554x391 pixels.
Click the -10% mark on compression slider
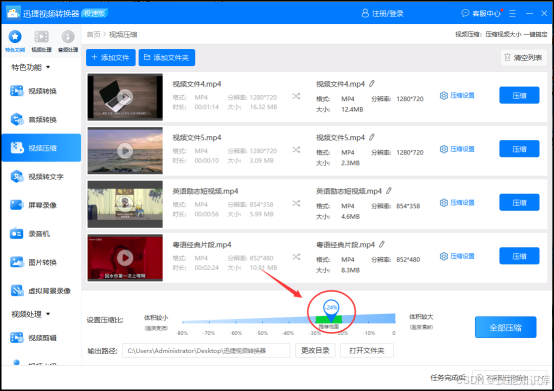pos(369,333)
